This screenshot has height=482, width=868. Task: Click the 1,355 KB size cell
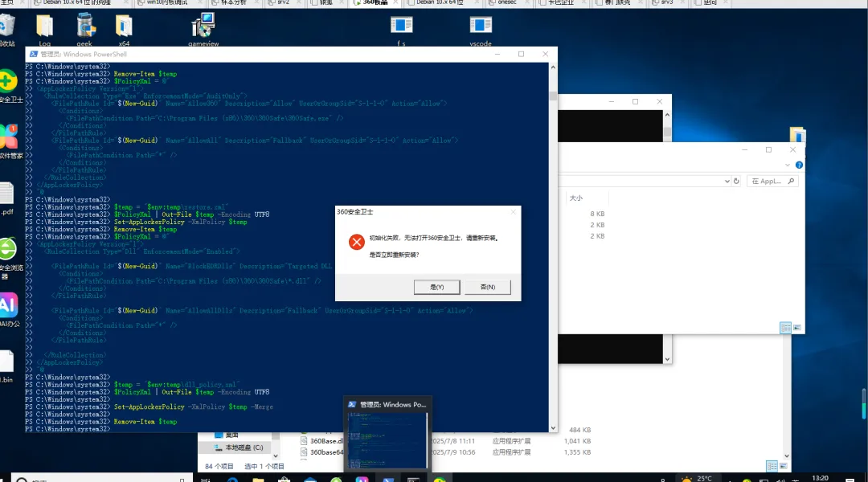[577, 452]
